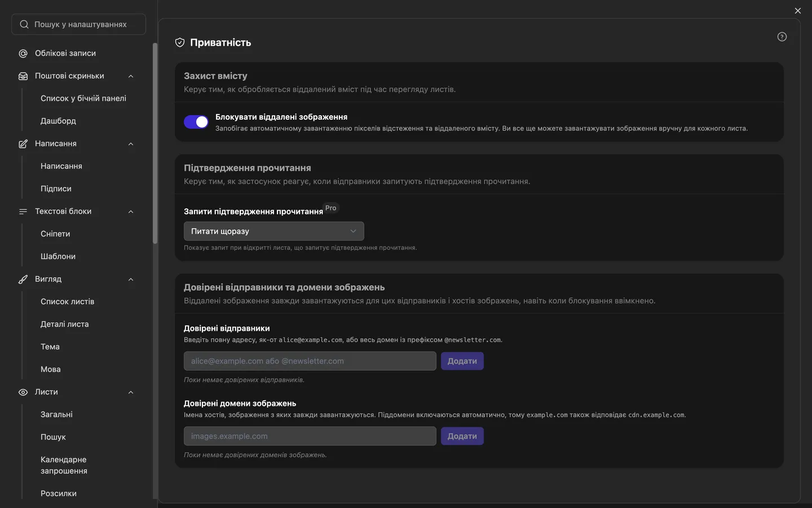The height and width of the screenshot is (508, 812).
Task: Click the trusted senders email input field
Action: pyautogui.click(x=310, y=361)
